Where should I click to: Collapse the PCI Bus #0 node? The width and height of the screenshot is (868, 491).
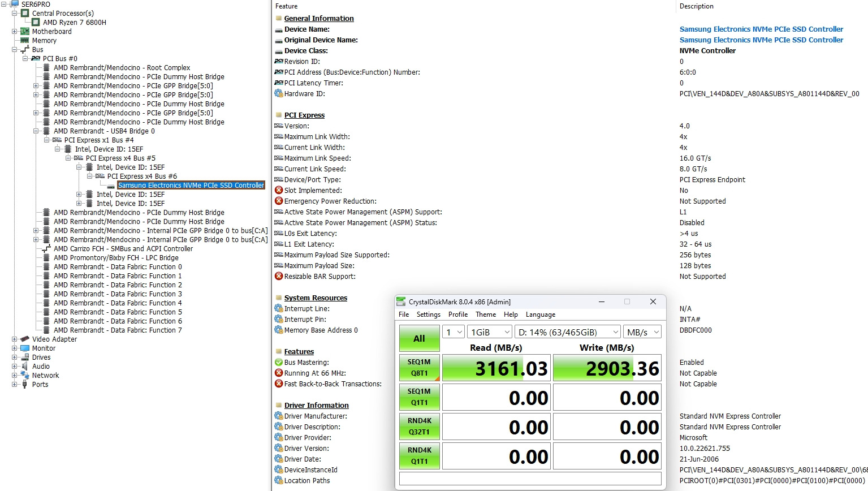25,58
